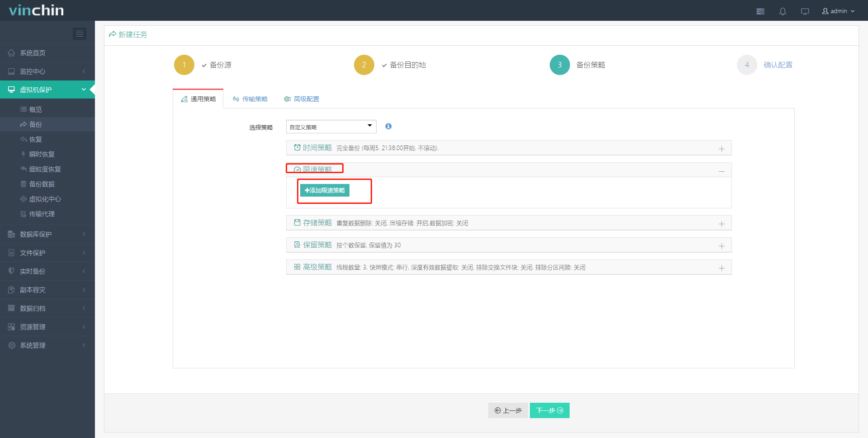Expand 副本容灾 sidebar menu
This screenshot has width=868, height=438.
[x=47, y=290]
